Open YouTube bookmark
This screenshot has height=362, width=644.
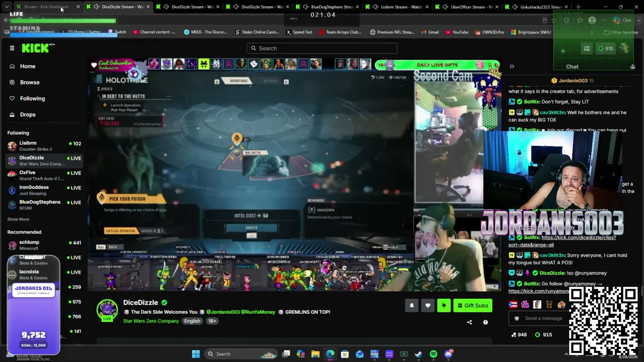[x=456, y=32]
